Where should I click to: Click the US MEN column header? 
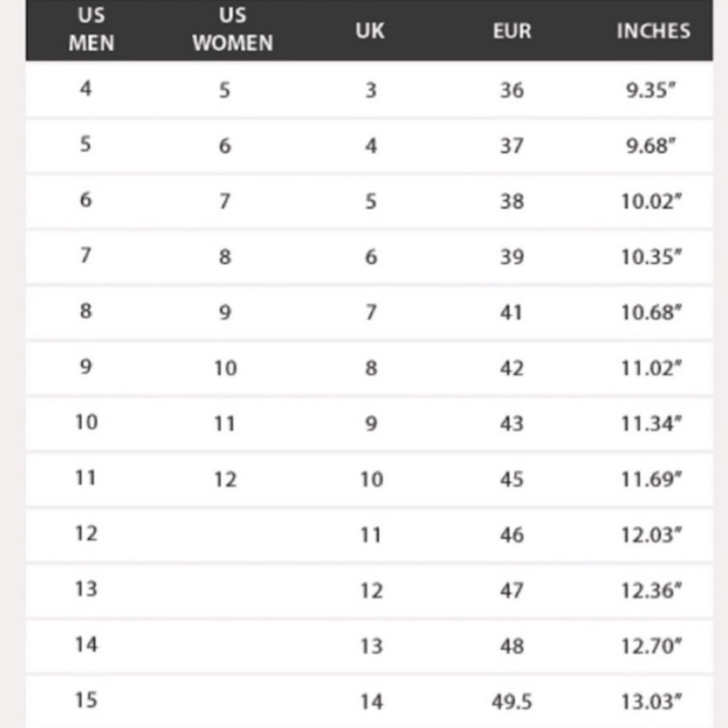pyautogui.click(x=91, y=30)
